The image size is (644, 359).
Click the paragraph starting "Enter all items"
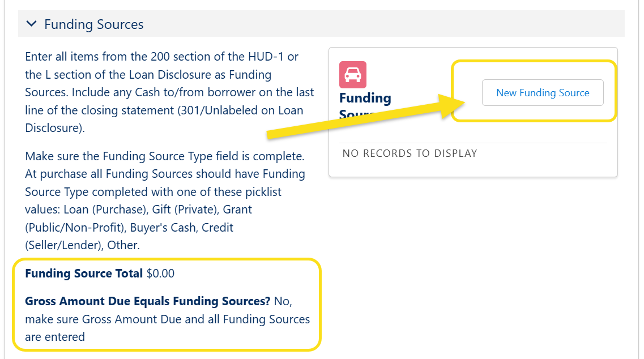pyautogui.click(x=169, y=92)
